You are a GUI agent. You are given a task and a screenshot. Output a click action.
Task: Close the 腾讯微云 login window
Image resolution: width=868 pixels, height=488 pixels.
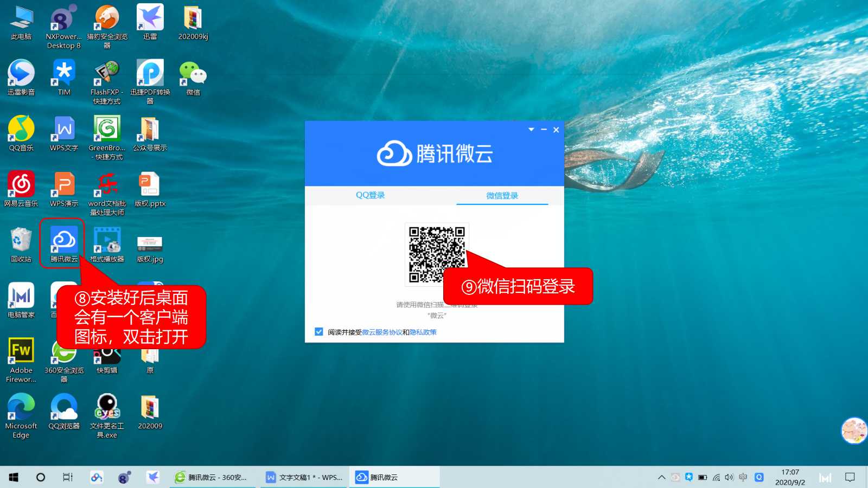pyautogui.click(x=556, y=130)
